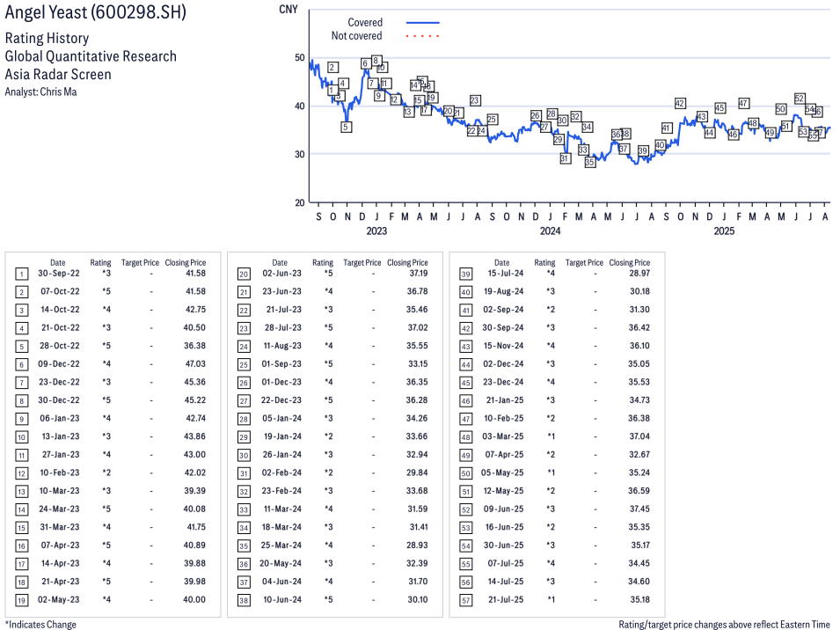Click chart marker 13 on the graph

[409, 112]
